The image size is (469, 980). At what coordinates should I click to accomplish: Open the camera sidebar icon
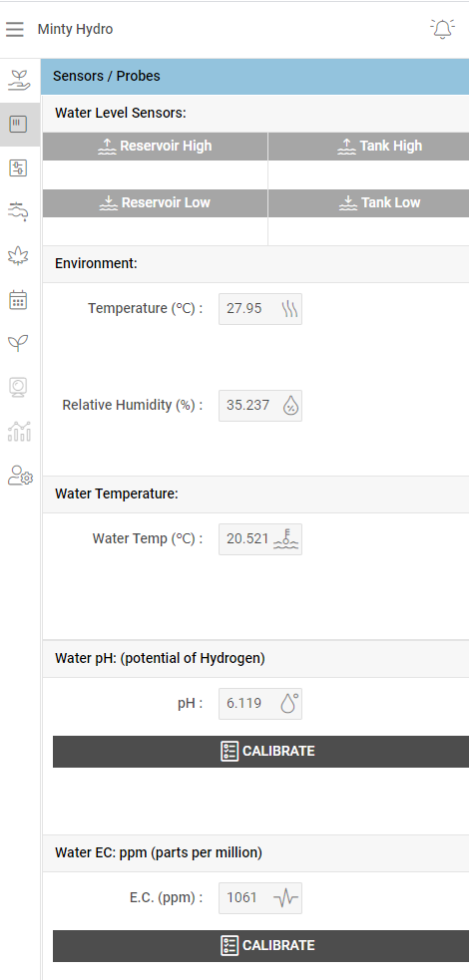(18, 388)
